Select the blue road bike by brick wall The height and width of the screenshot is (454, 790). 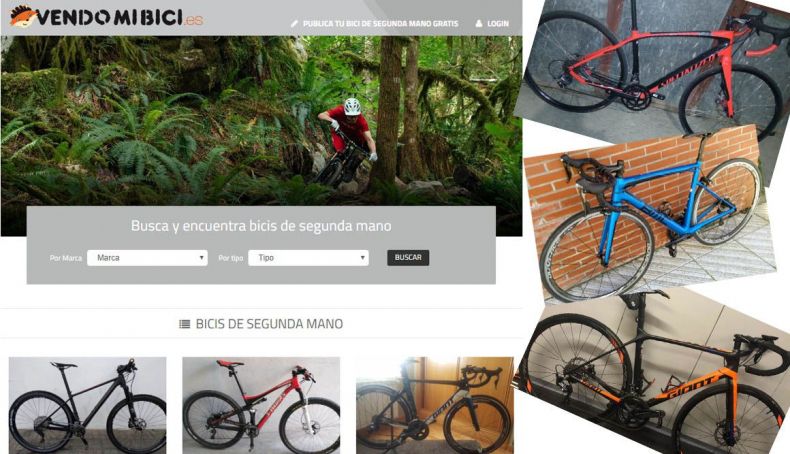[x=652, y=217]
